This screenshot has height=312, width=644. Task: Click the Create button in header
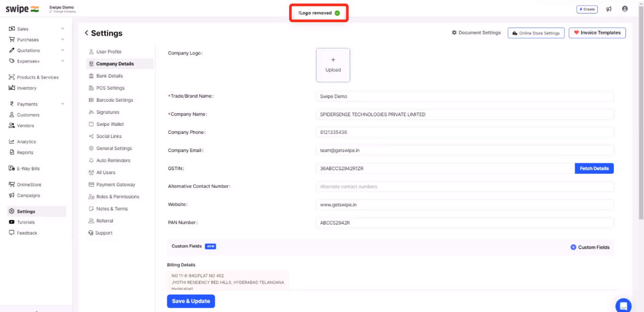pos(587,9)
